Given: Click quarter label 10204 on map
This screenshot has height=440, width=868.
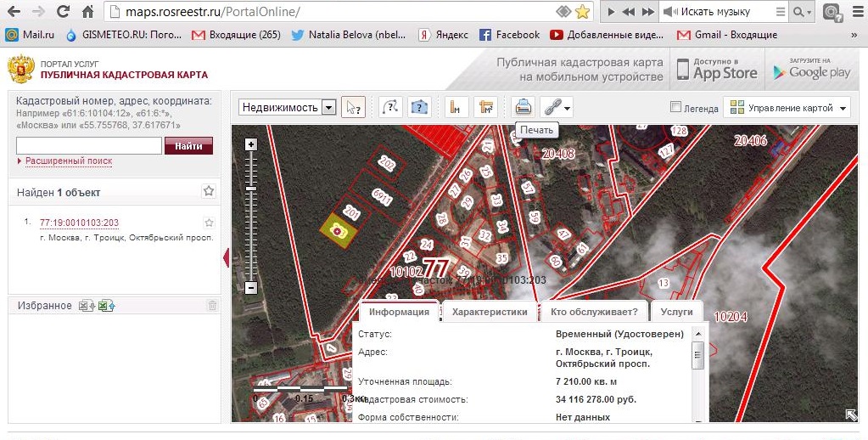Looking at the screenshot, I should click(x=731, y=317).
